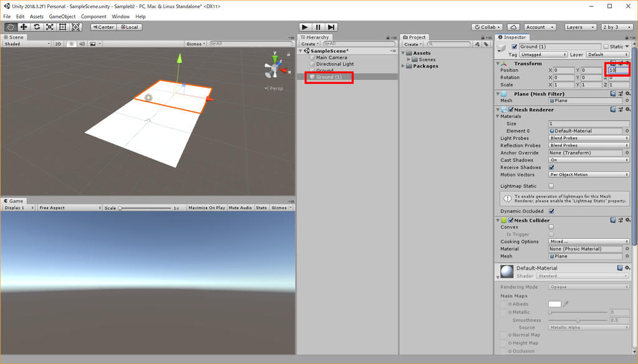Select the Rect transform tool
The width and height of the screenshot is (638, 364).
[63, 27]
